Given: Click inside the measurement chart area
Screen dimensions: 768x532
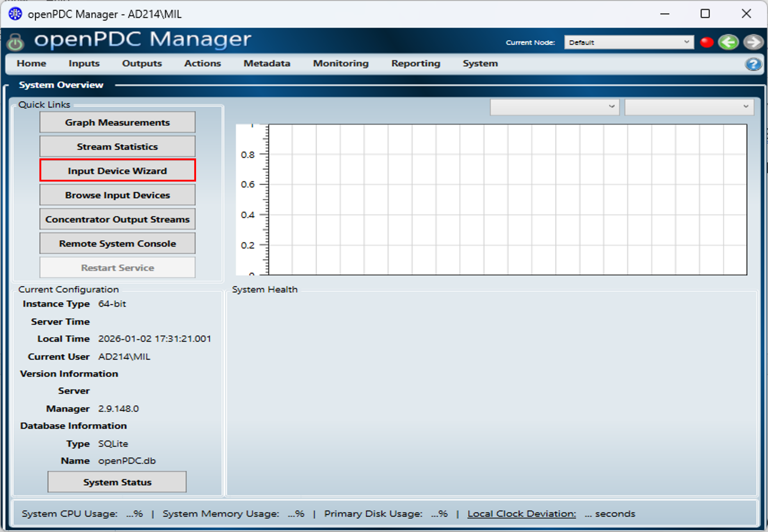Looking at the screenshot, I should [x=507, y=199].
